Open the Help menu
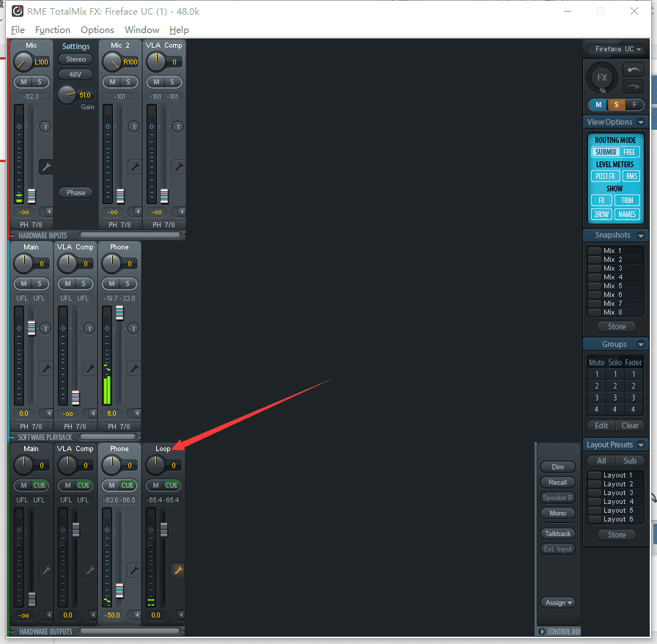The image size is (657, 644). click(179, 30)
